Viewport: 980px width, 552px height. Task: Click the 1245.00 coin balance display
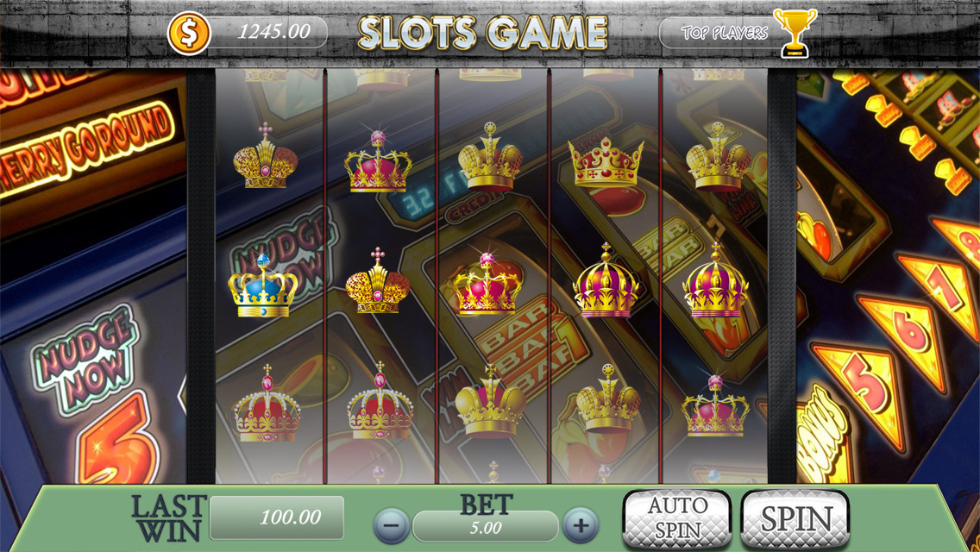pos(273,32)
